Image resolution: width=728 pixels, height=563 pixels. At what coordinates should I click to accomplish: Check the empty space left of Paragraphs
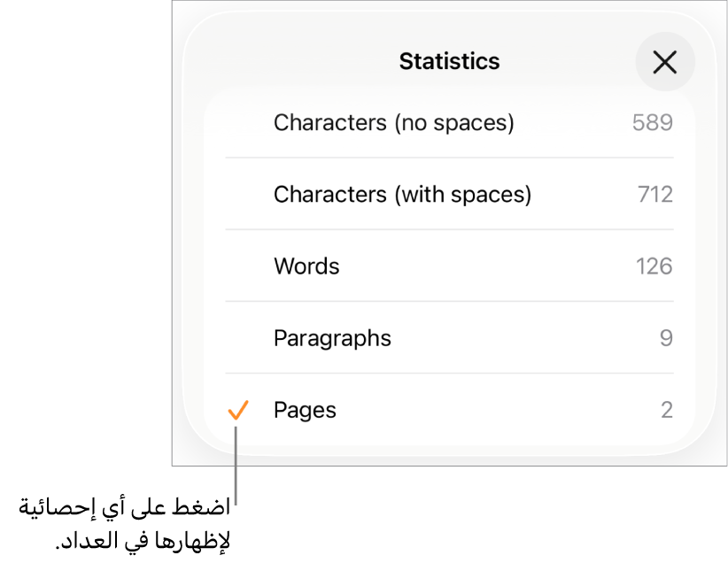click(x=238, y=338)
